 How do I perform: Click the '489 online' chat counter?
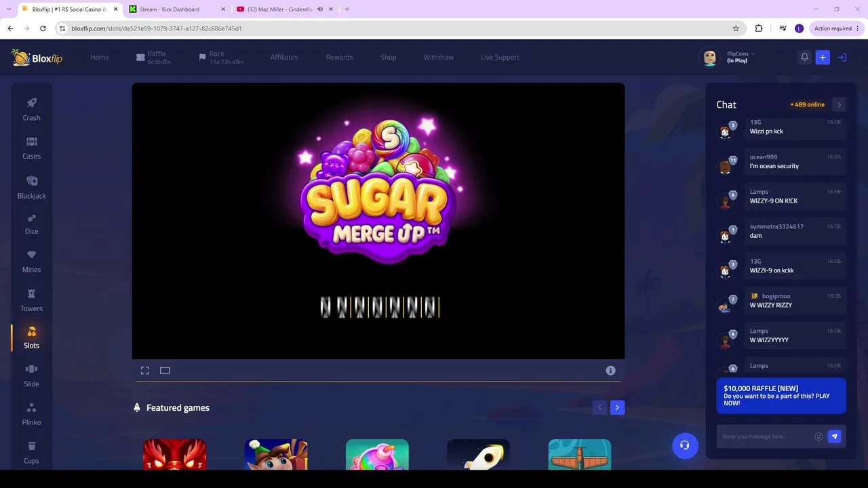(x=808, y=104)
